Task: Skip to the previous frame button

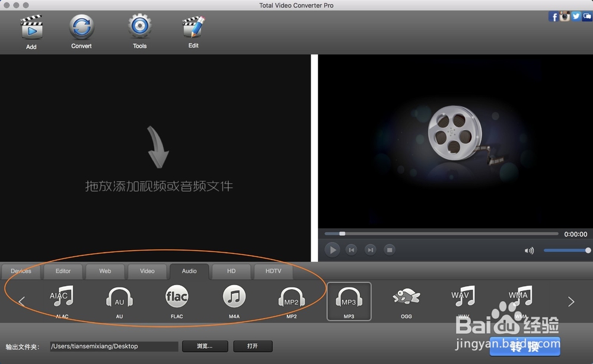Action: click(351, 250)
